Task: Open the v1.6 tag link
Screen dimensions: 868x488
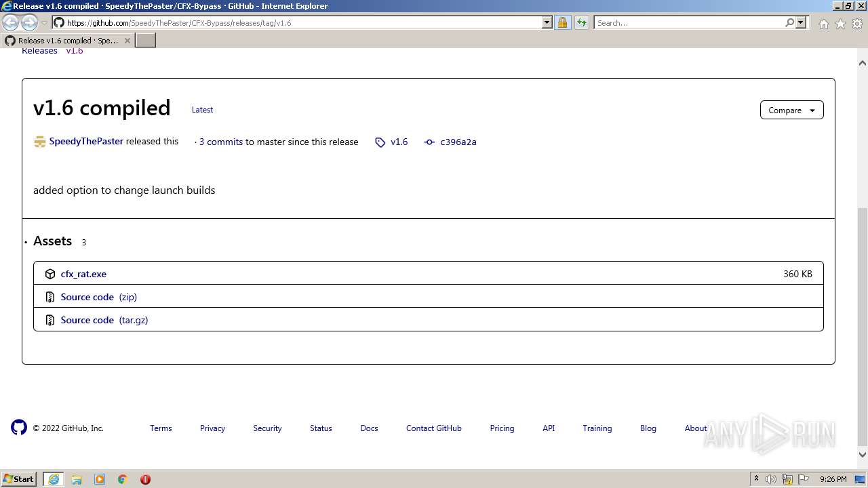Action: [x=399, y=142]
